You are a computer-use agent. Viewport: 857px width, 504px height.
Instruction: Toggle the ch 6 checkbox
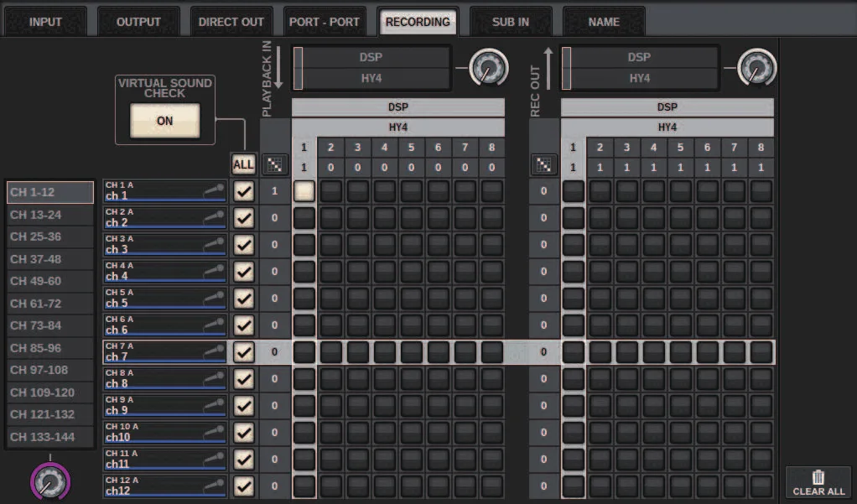click(x=244, y=325)
